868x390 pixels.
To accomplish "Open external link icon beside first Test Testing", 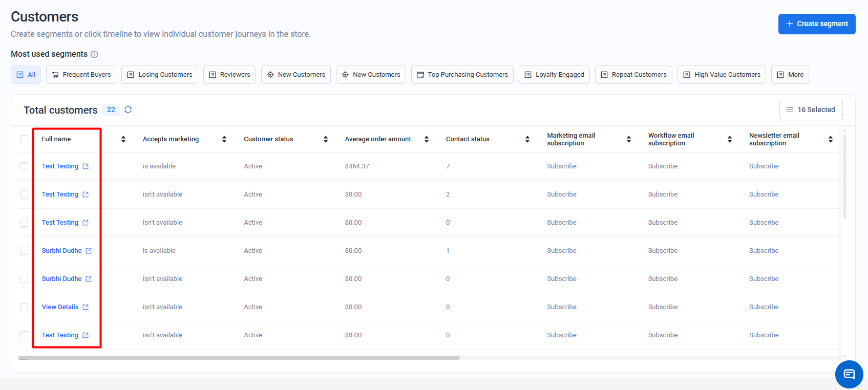I will (x=86, y=166).
